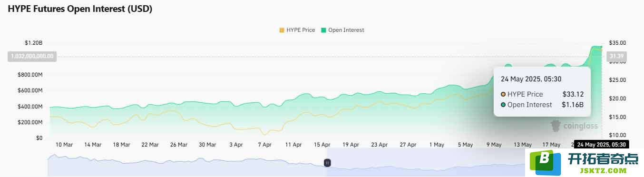Select the 24 May 2025, 05:30 axis marker
Viewport: 644px width, 177px height.
[601, 144]
